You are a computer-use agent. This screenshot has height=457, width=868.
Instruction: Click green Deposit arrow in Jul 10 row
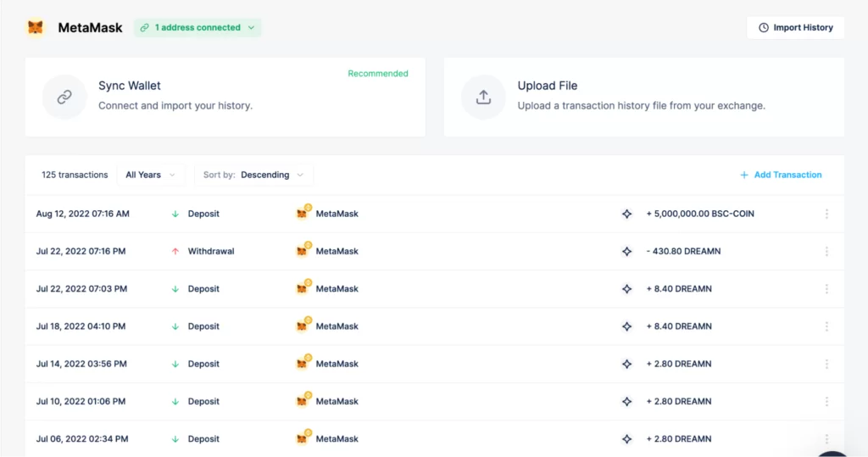[x=175, y=402]
